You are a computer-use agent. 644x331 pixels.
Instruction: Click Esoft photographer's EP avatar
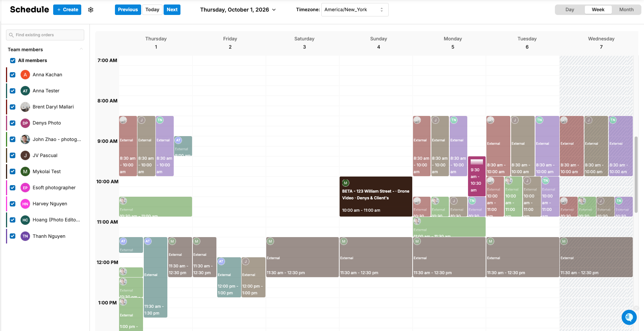(25, 188)
